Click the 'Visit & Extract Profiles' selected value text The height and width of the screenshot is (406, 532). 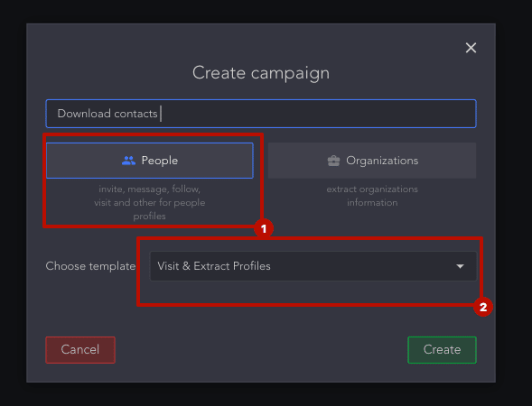click(x=214, y=266)
